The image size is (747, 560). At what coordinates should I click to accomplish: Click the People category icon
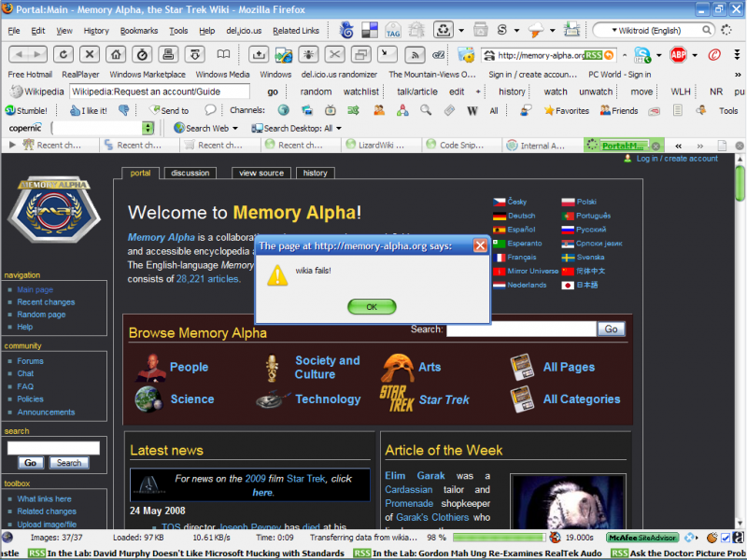click(151, 367)
